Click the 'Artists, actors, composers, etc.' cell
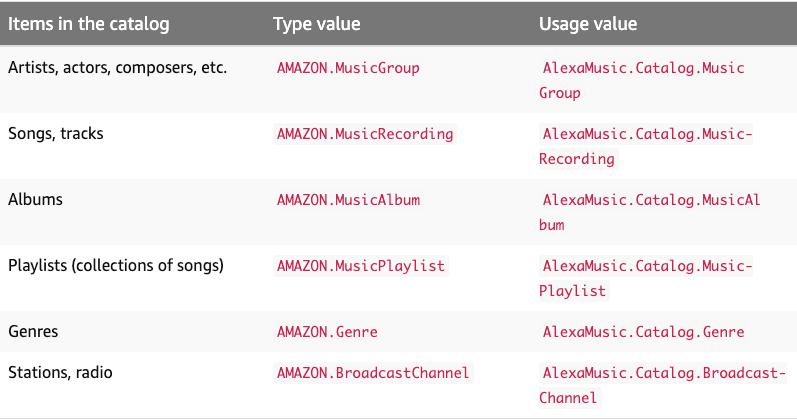 pos(118,68)
